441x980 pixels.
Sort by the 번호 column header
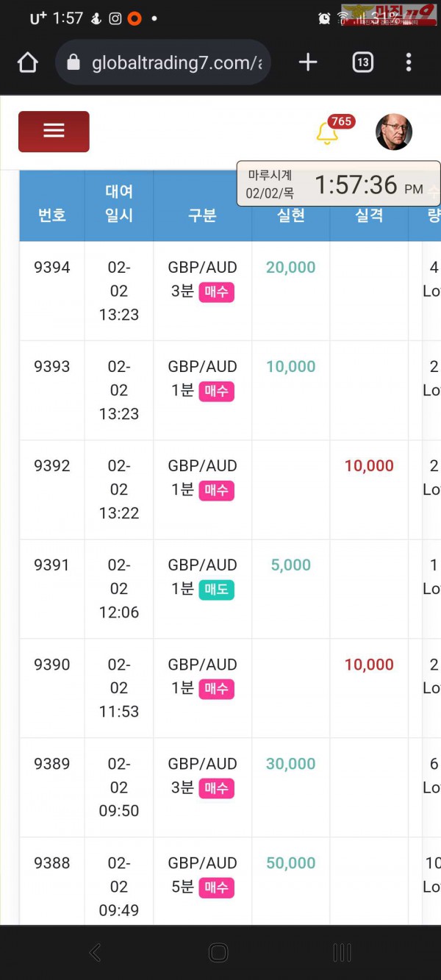52,215
